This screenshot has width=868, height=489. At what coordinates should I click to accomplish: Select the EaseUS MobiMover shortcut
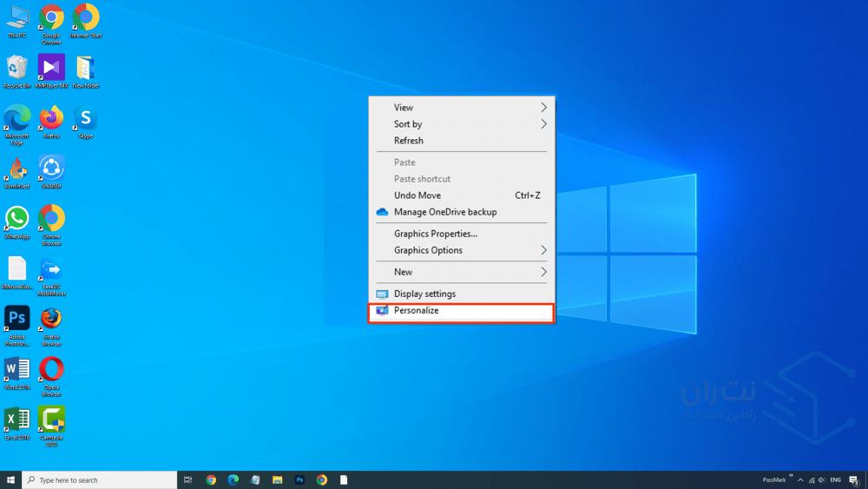(51, 276)
